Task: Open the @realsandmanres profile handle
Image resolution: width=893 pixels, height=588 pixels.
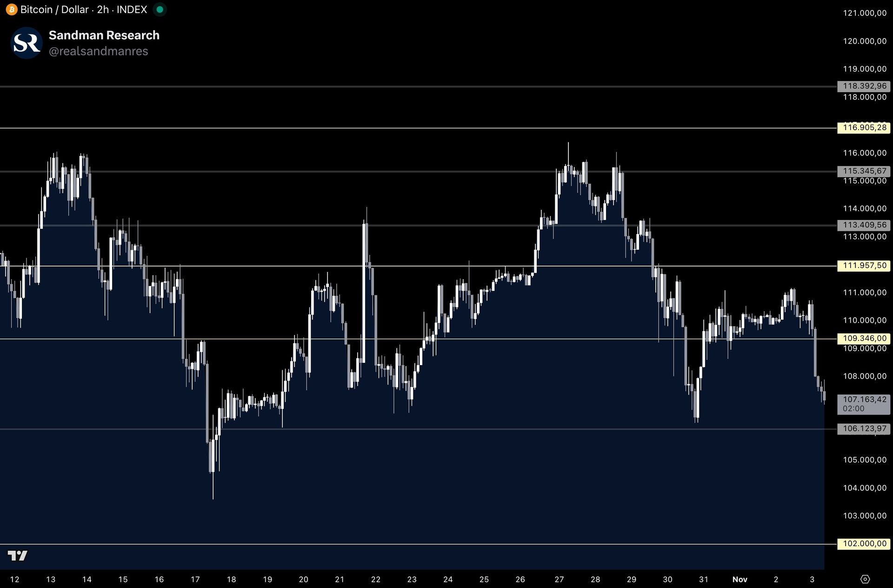Action: [98, 51]
